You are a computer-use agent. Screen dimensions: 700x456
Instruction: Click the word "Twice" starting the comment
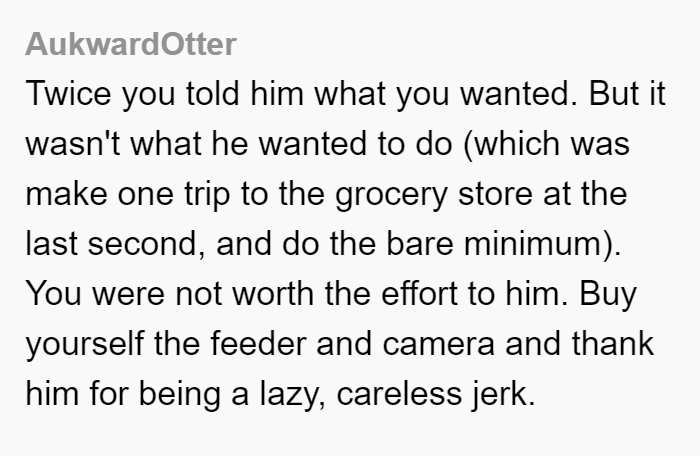tap(68, 93)
